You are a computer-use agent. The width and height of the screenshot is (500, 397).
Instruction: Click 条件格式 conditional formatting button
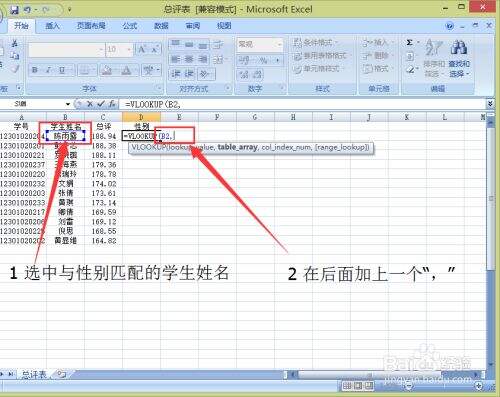click(316, 43)
